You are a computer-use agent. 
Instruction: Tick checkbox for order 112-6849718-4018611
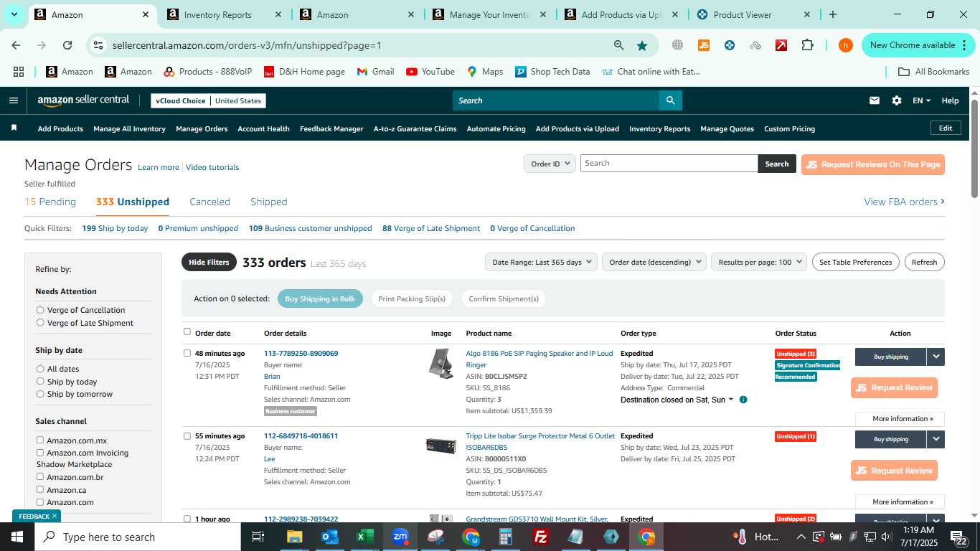point(187,435)
